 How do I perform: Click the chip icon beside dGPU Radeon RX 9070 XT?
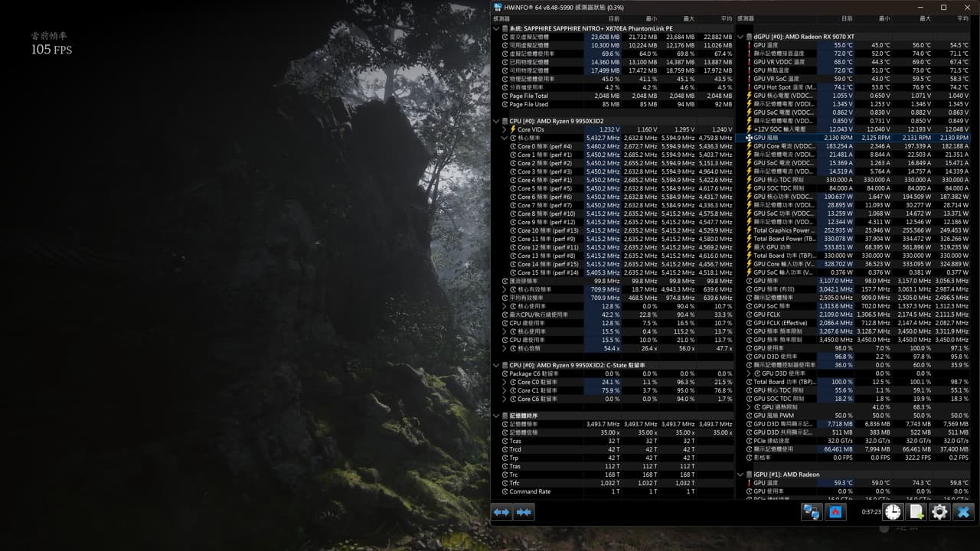point(749,37)
